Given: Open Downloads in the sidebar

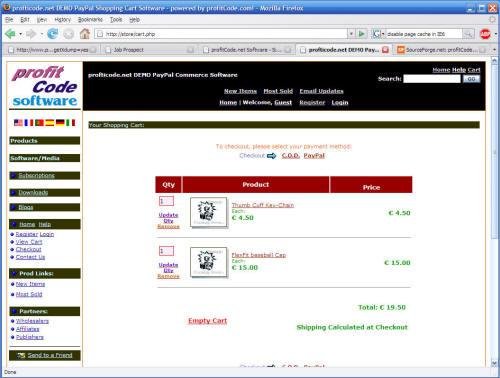Looking at the screenshot, I should coord(33,193).
